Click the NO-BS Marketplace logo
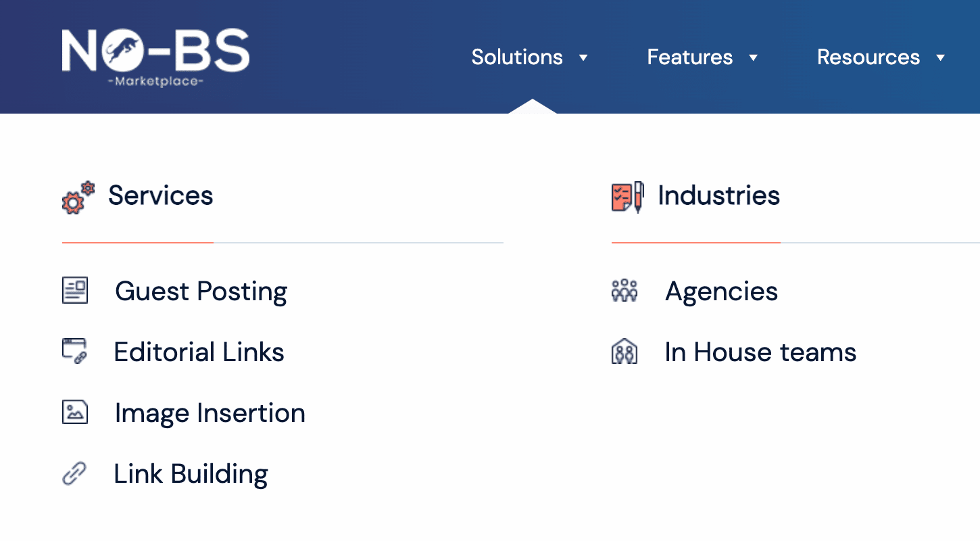Viewport: 980px width, 541px height. pyautogui.click(x=155, y=57)
